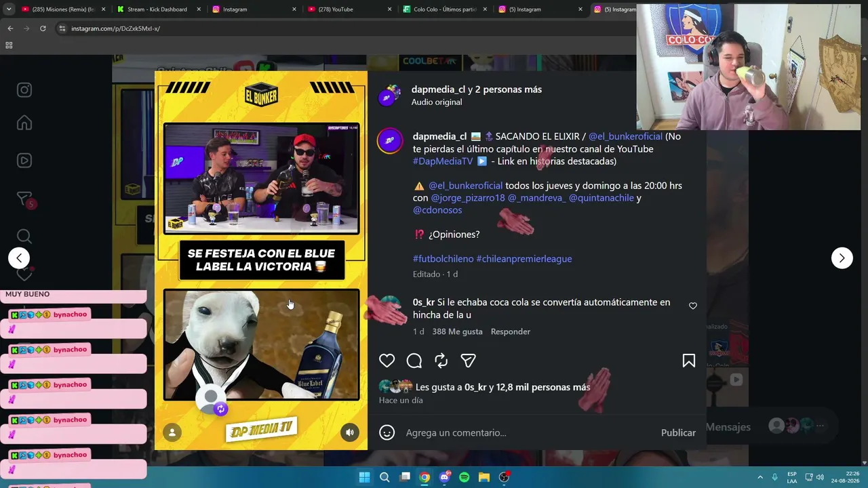Like the post with the heart icon

pos(387,361)
